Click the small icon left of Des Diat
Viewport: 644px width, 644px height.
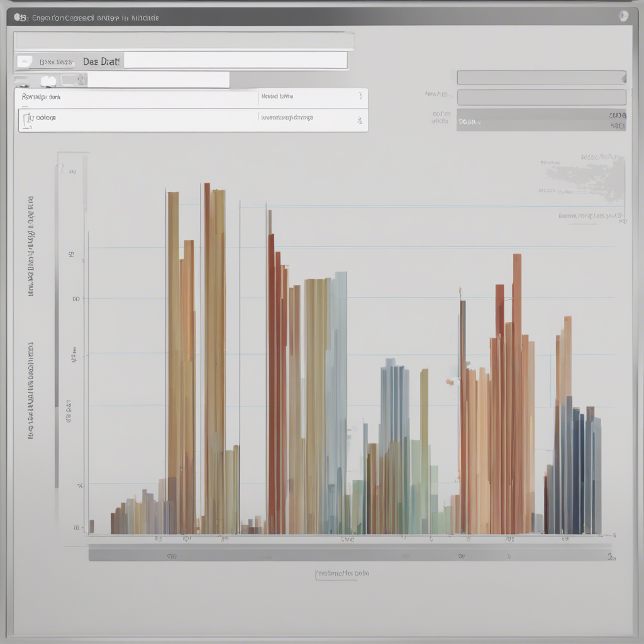point(25,61)
